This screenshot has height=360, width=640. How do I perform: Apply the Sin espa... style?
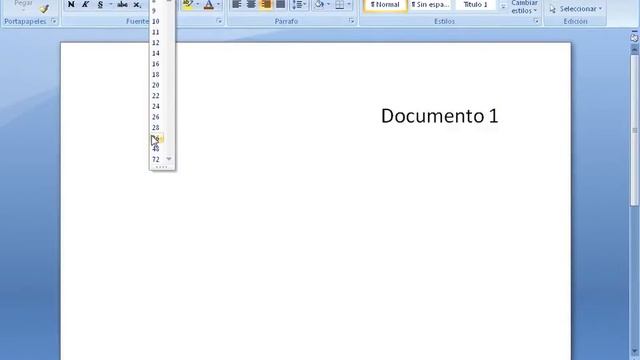(430, 5)
